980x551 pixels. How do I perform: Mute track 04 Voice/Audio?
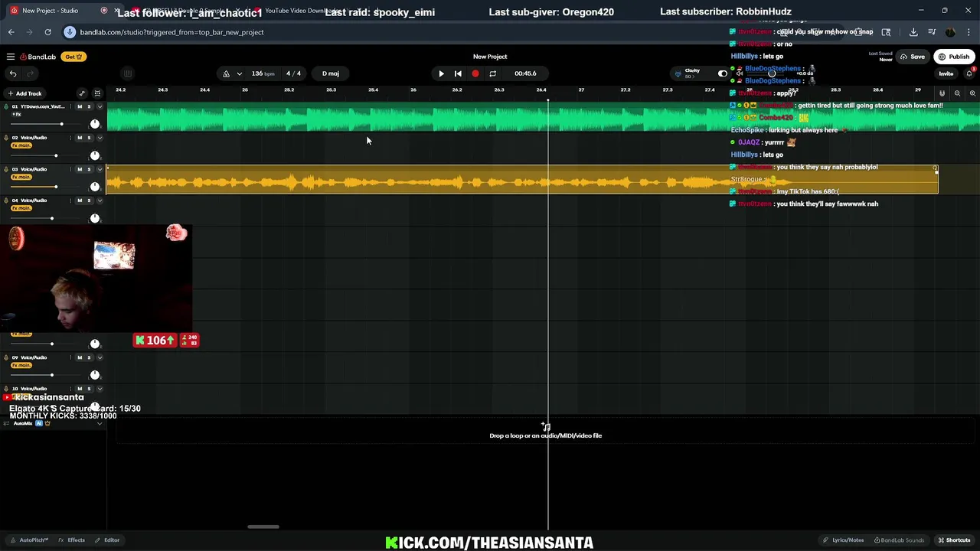tap(80, 201)
